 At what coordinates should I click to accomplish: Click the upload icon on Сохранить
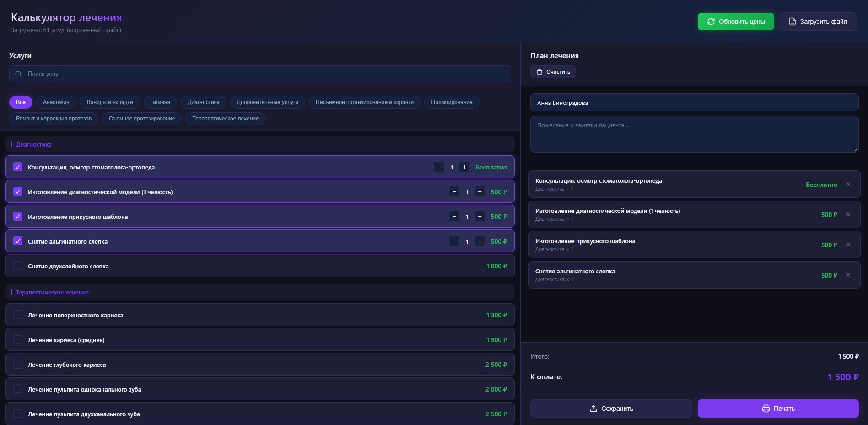[x=593, y=409]
